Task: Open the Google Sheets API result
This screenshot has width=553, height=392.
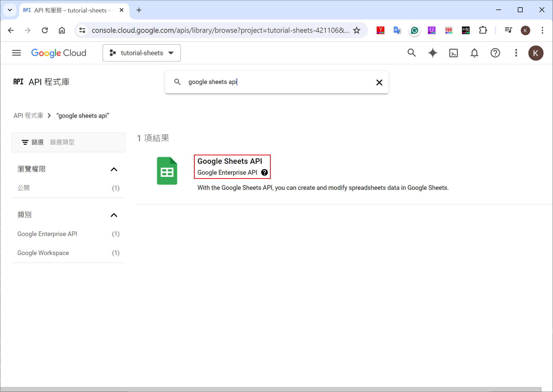Action: point(230,161)
